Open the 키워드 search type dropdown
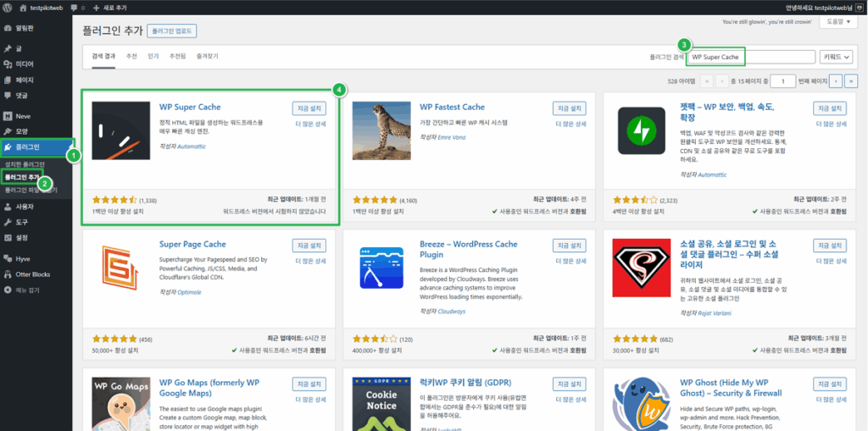868x431 pixels. pos(836,57)
